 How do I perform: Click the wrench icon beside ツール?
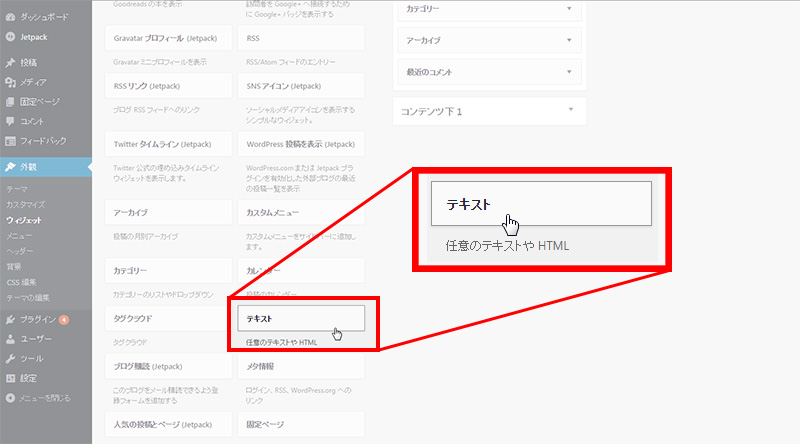point(9,358)
